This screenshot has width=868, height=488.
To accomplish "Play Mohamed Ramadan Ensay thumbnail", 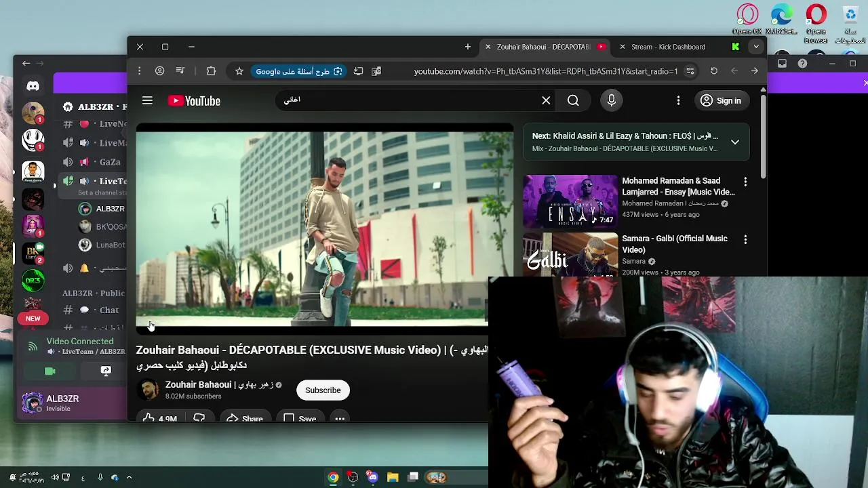I will pos(570,202).
